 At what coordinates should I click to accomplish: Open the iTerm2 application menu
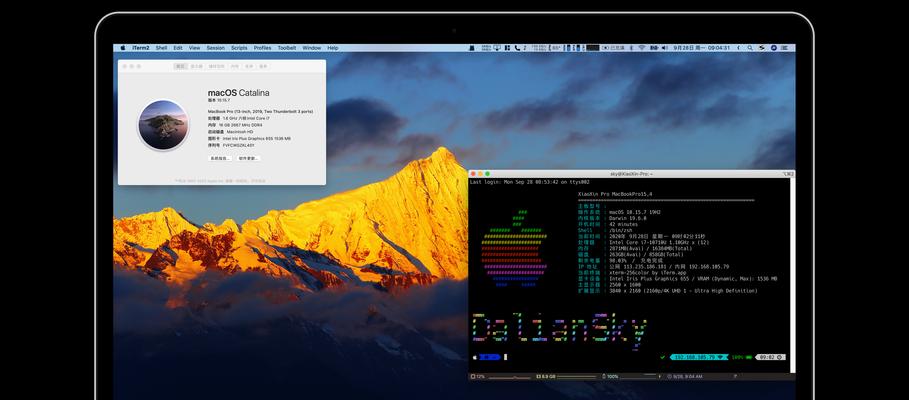[141, 48]
